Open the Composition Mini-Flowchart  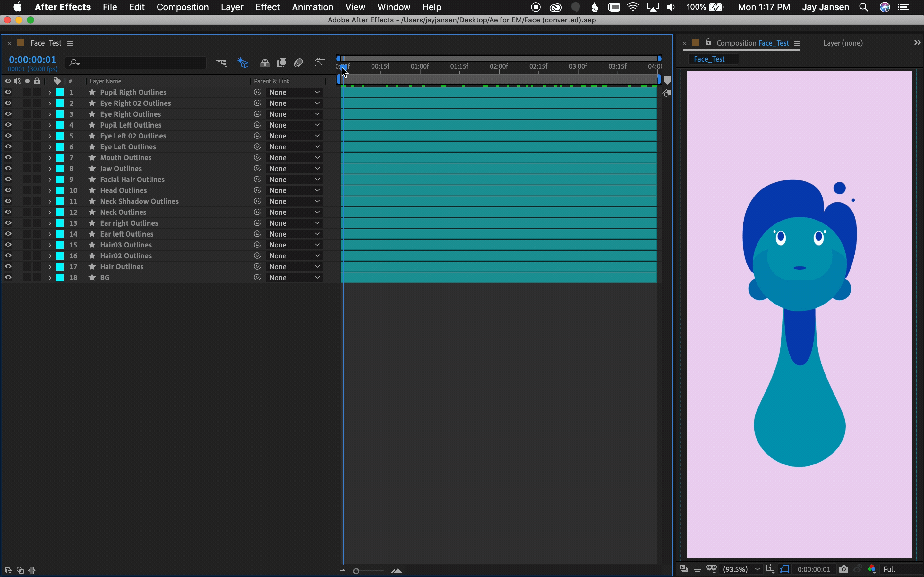coord(221,63)
